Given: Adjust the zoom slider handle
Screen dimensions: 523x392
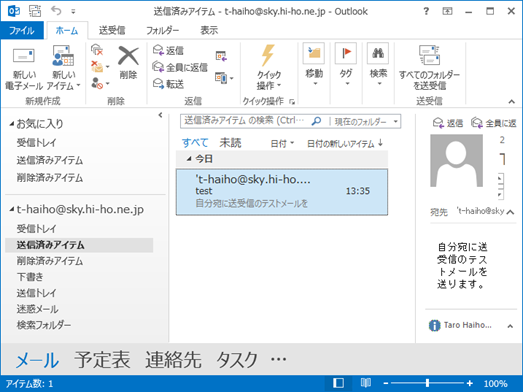Looking at the screenshot, I should 427,383.
